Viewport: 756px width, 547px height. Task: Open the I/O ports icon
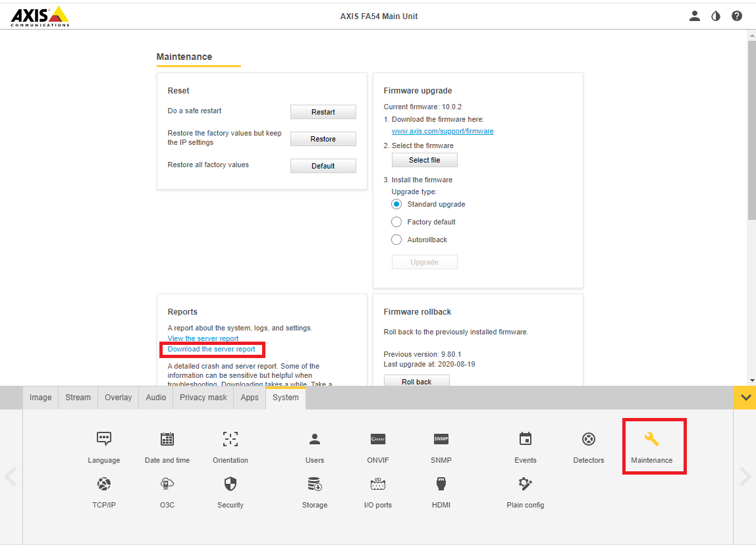tap(378, 484)
